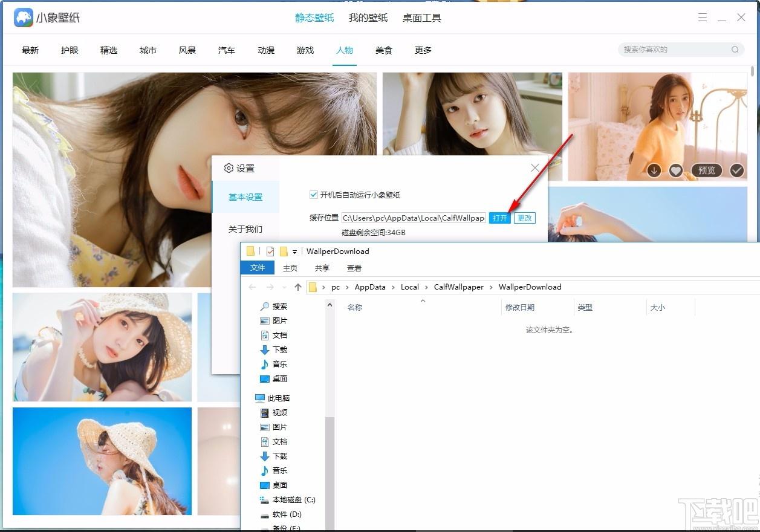The width and height of the screenshot is (760, 532).
Task: Click the magnifier icon in the search box
Action: pyautogui.click(x=734, y=50)
